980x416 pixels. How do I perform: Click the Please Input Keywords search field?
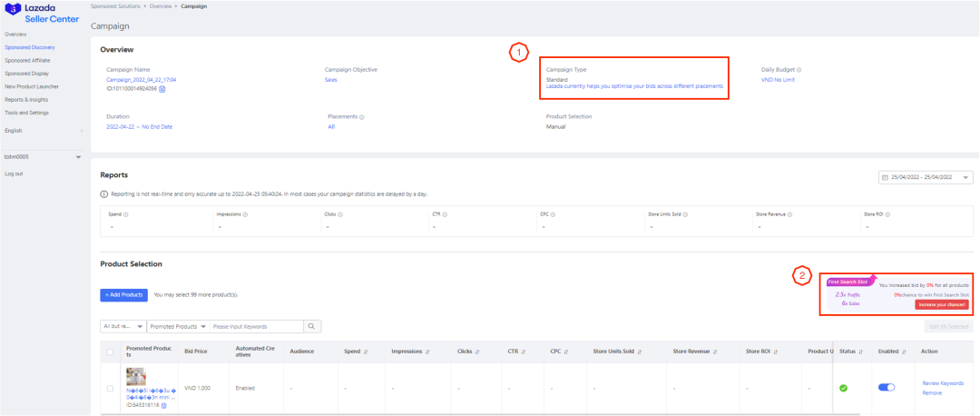click(x=255, y=326)
